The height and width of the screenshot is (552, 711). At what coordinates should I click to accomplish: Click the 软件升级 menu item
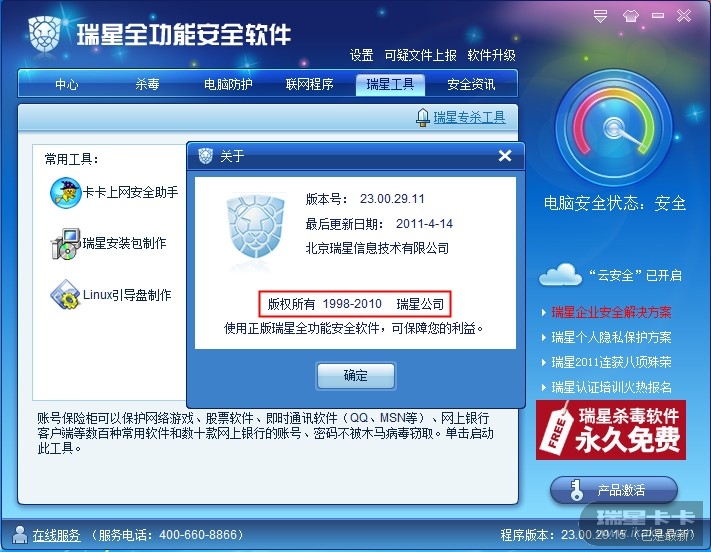click(x=492, y=55)
